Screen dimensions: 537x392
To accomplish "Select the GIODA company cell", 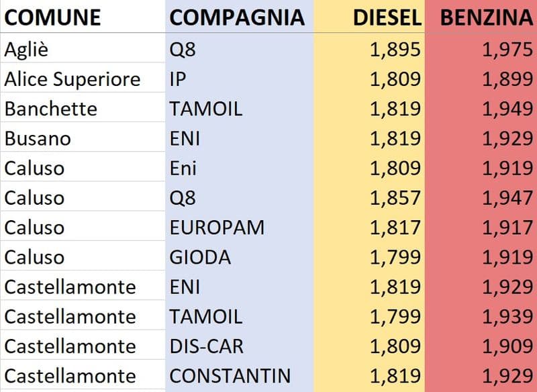I will point(200,256).
